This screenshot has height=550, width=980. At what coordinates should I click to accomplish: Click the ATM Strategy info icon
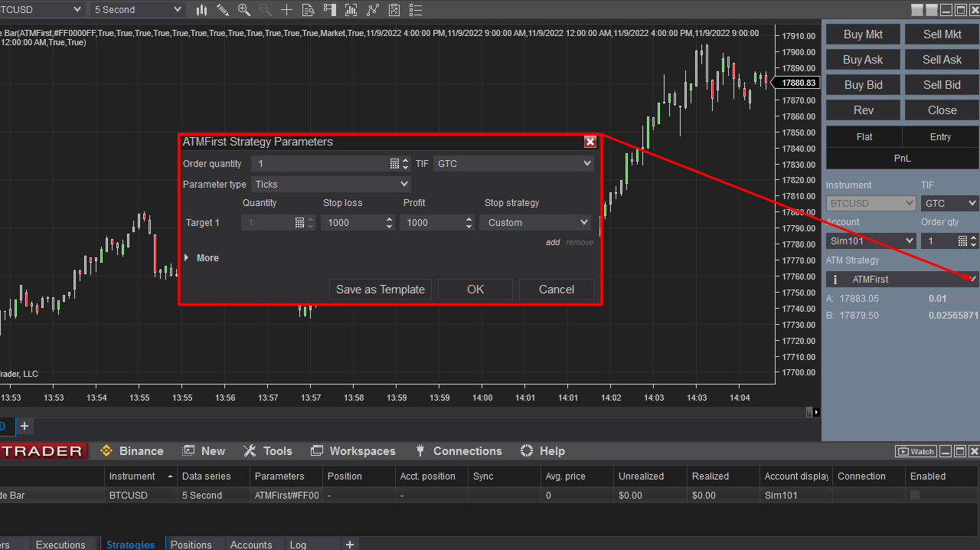coord(835,280)
